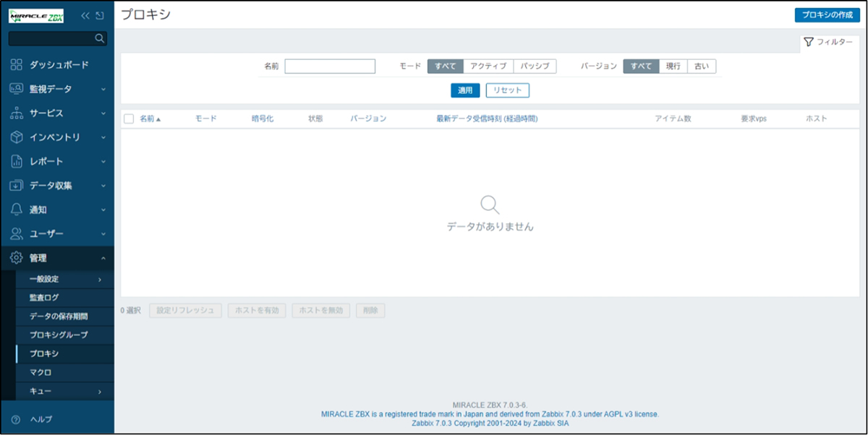Click the sidebar hide toggle icon
Viewport: 868px width, 435px height.
click(x=100, y=15)
